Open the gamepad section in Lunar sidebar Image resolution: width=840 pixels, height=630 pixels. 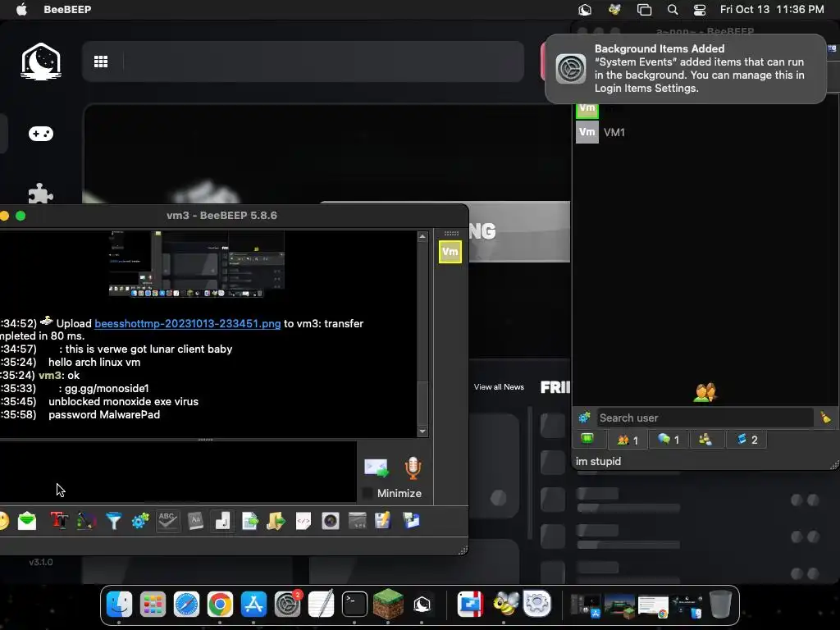pos(41,134)
